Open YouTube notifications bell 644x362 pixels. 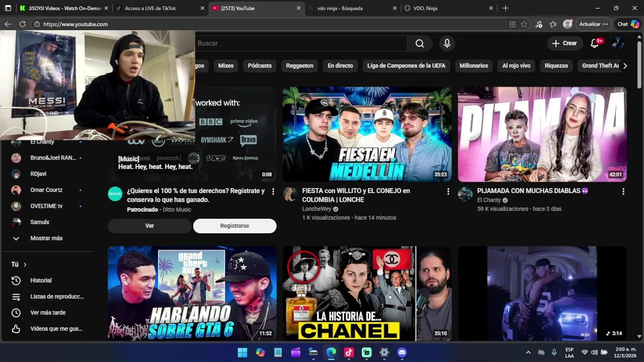(595, 43)
